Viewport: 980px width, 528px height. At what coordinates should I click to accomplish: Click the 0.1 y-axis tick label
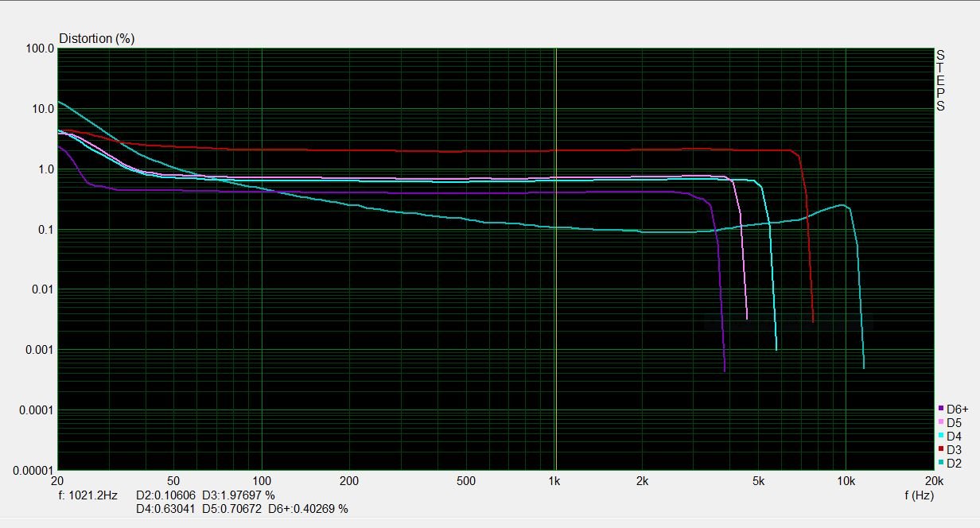(46, 230)
